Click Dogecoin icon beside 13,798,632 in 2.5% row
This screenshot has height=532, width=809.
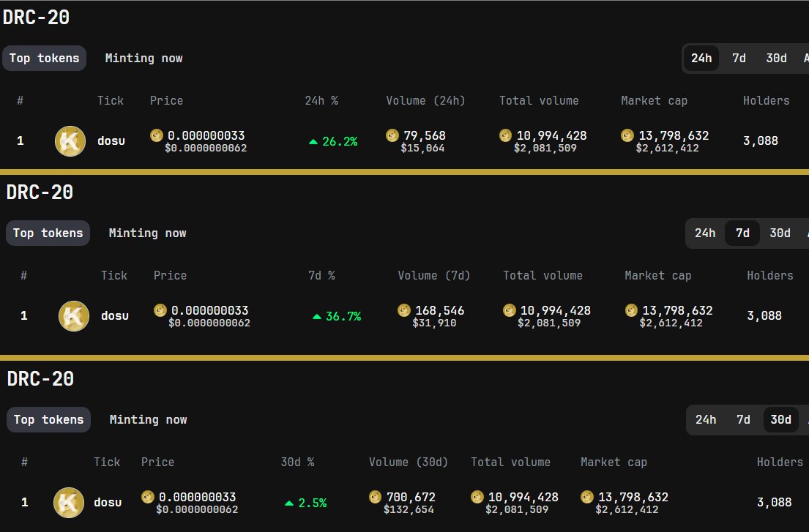[587, 496]
